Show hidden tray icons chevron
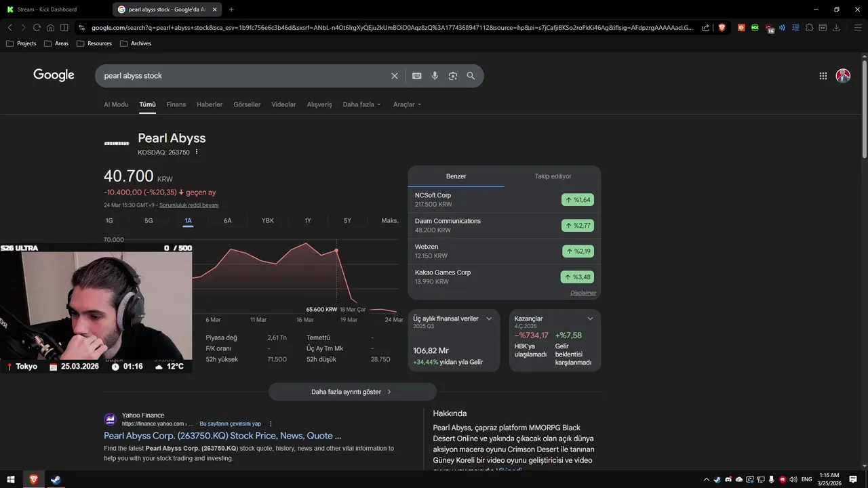 click(707, 479)
